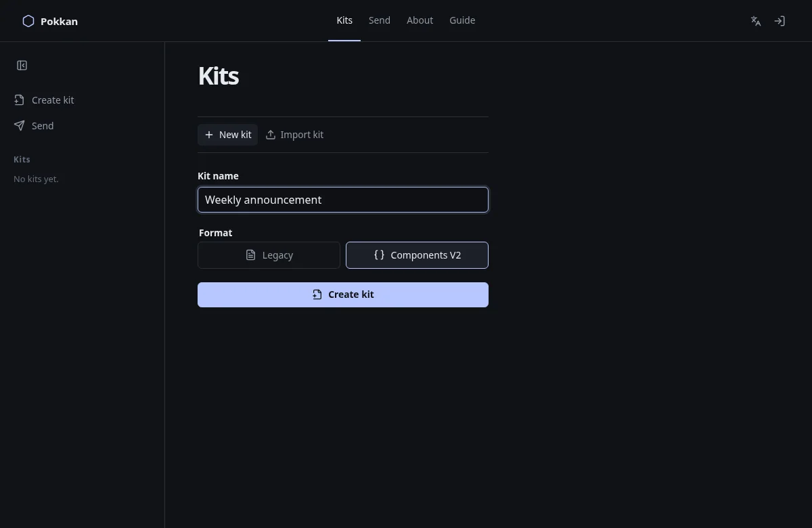Image resolution: width=812 pixels, height=528 pixels.
Task: Click the paper plane Send icon in sidebar
Action: (20, 126)
